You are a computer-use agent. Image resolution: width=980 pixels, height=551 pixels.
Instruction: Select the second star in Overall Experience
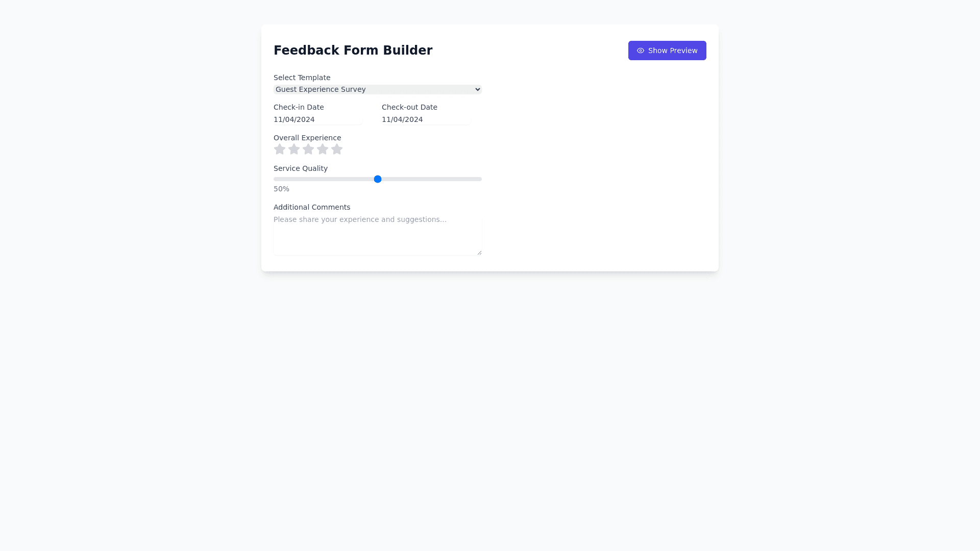pyautogui.click(x=294, y=149)
